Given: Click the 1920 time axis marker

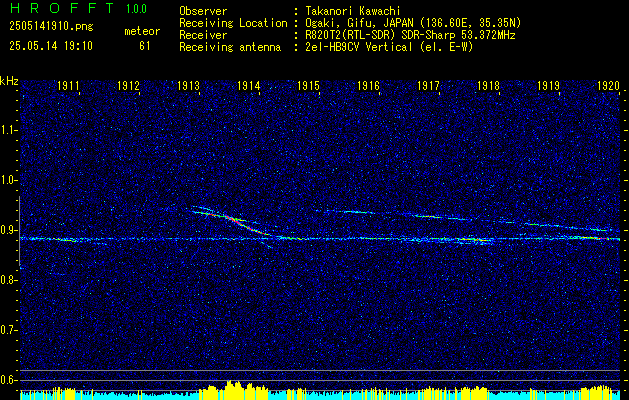Looking at the screenshot, I should pos(609,85).
